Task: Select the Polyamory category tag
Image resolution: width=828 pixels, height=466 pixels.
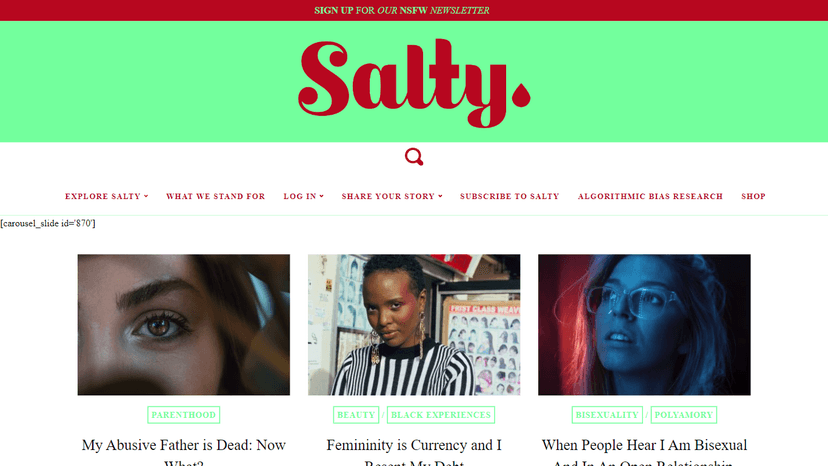Action: click(684, 415)
